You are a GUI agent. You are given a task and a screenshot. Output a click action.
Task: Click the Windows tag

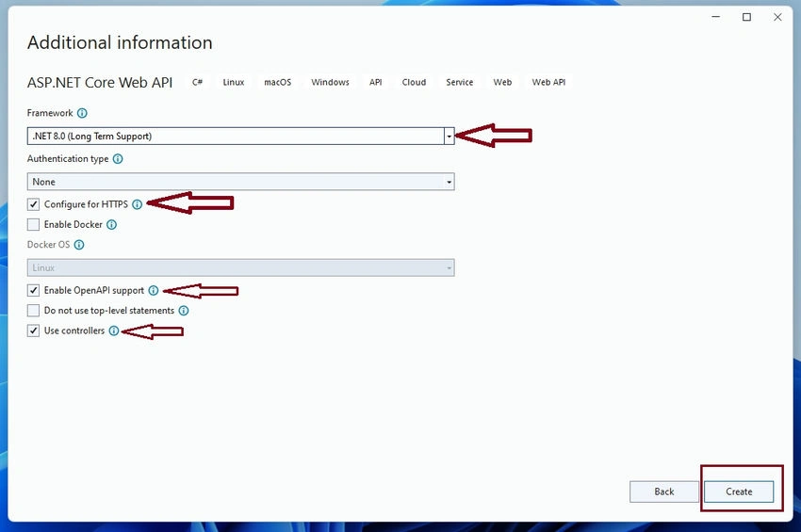pos(330,82)
